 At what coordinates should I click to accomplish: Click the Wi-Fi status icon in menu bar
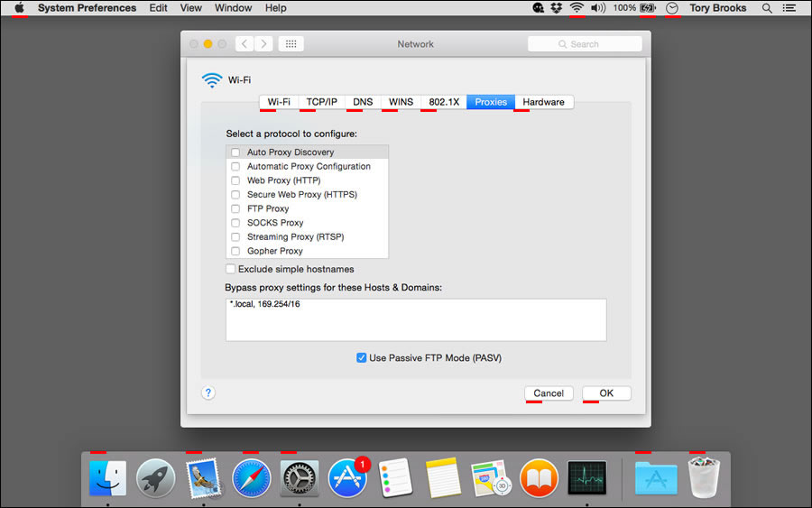pyautogui.click(x=577, y=8)
